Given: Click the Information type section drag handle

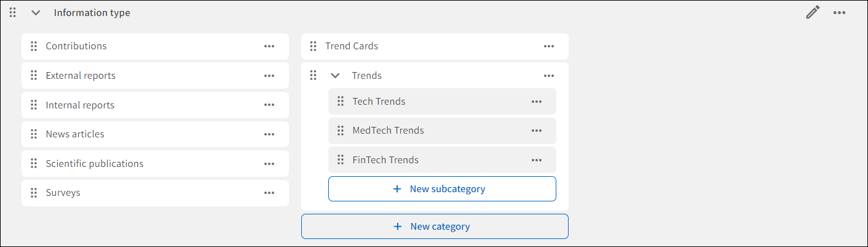Looking at the screenshot, I should point(12,12).
